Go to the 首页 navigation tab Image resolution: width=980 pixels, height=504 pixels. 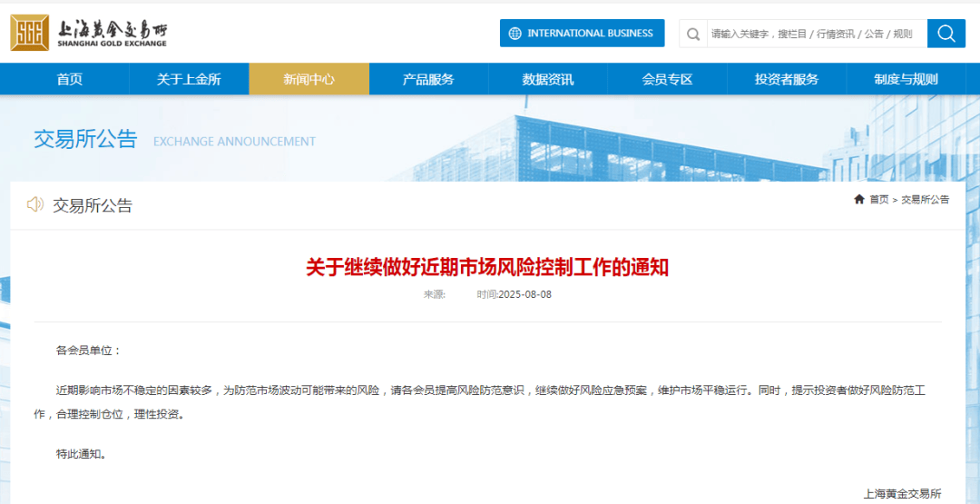click(x=69, y=79)
